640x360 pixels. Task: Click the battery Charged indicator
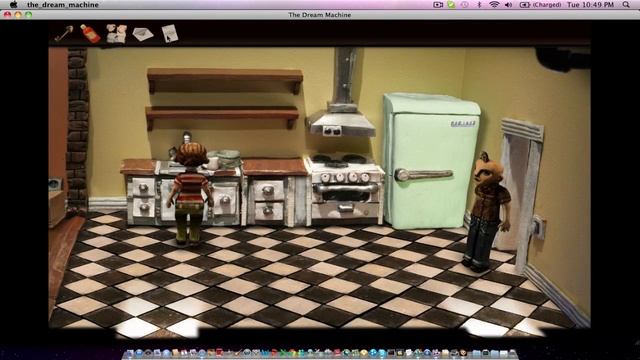click(540, 4)
